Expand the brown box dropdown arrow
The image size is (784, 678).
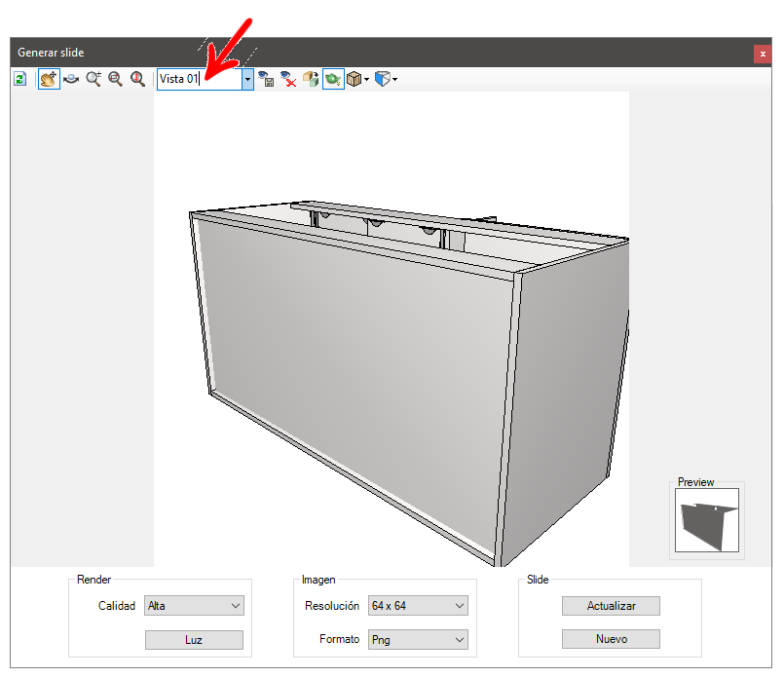coord(366,80)
